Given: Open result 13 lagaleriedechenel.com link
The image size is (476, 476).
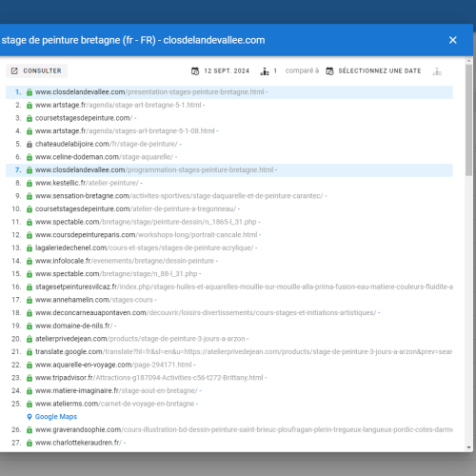Looking at the screenshot, I should [x=144, y=248].
